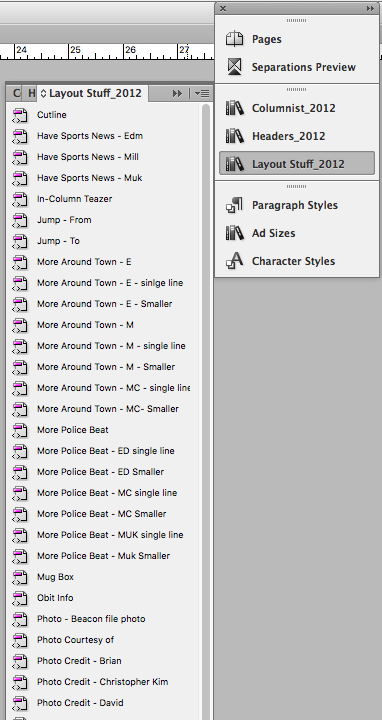This screenshot has width=382, height=720.
Task: Select 'More Police Beat - ED Smaller'
Action: point(101,472)
